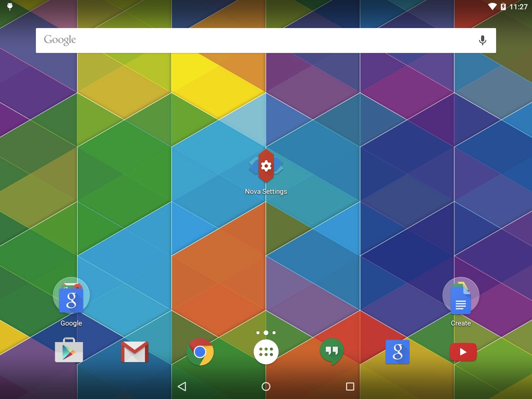Tap the Recents square navigation button
Screen dimensions: 532x399
click(x=350, y=387)
